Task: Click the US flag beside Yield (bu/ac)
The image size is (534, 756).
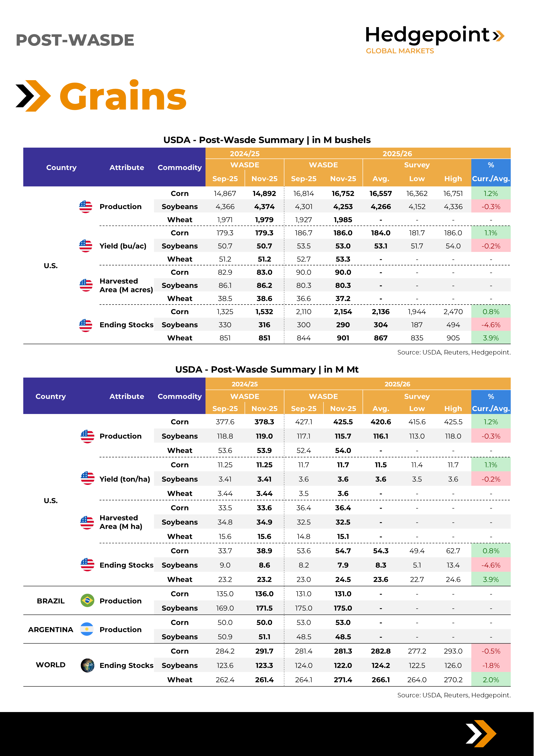Action: (x=86, y=246)
